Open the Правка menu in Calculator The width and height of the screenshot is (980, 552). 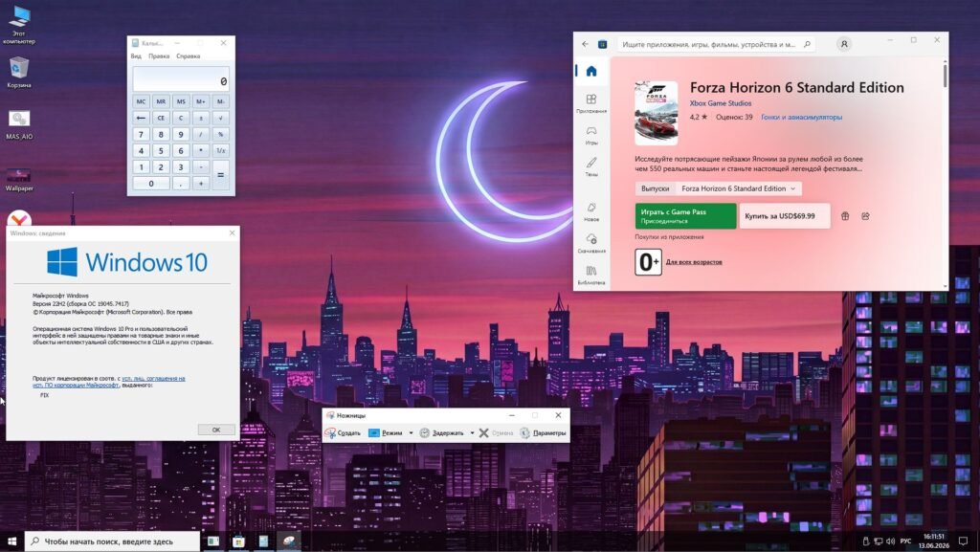(159, 56)
